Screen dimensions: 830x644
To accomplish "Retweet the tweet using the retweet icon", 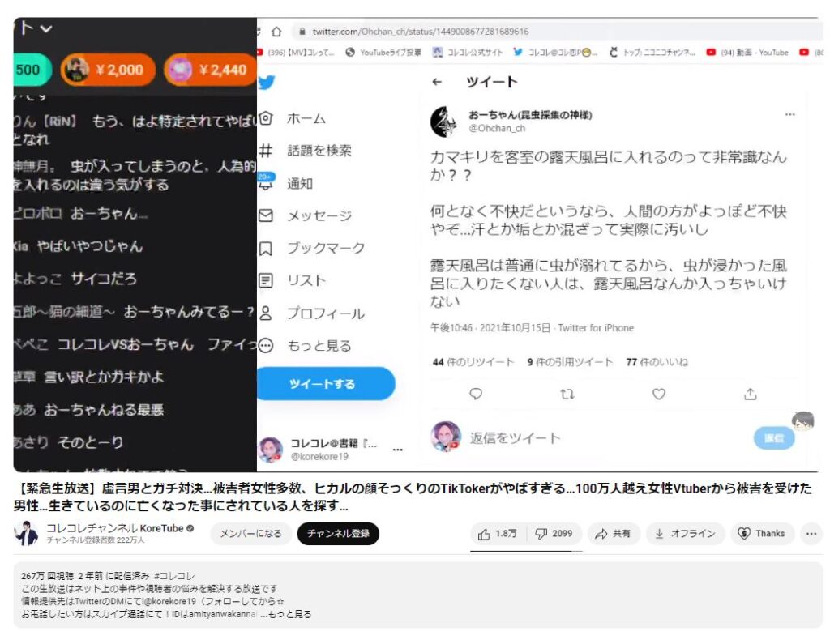I will coord(567,393).
